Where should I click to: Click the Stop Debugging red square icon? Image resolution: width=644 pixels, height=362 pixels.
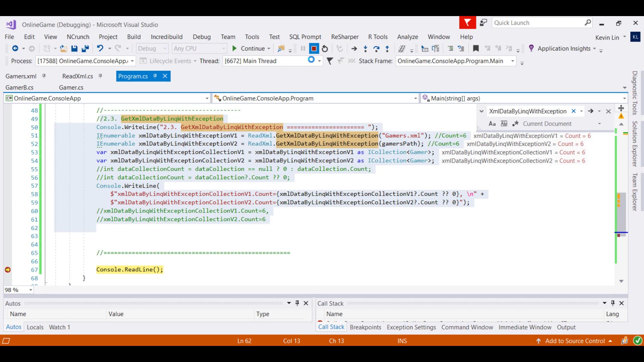314,49
